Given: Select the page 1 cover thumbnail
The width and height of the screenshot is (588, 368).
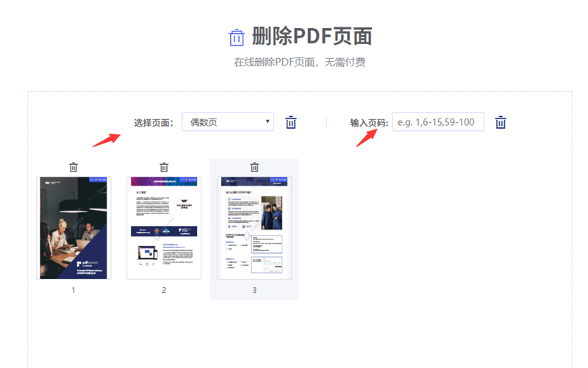Looking at the screenshot, I should 73,227.
